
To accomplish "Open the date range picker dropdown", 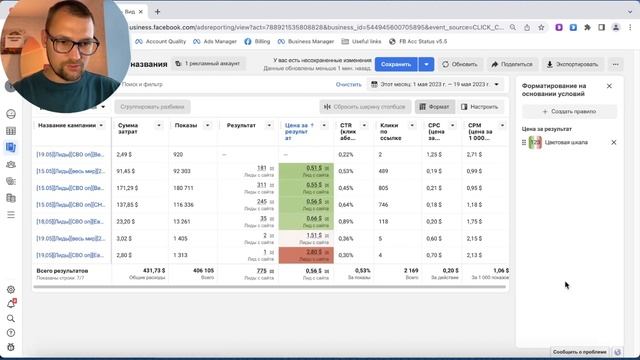I will 435,84.
